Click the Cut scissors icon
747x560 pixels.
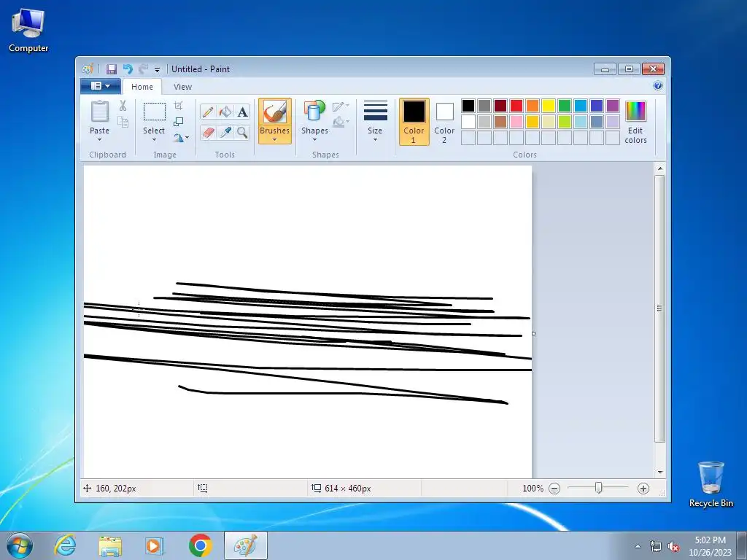click(x=123, y=106)
